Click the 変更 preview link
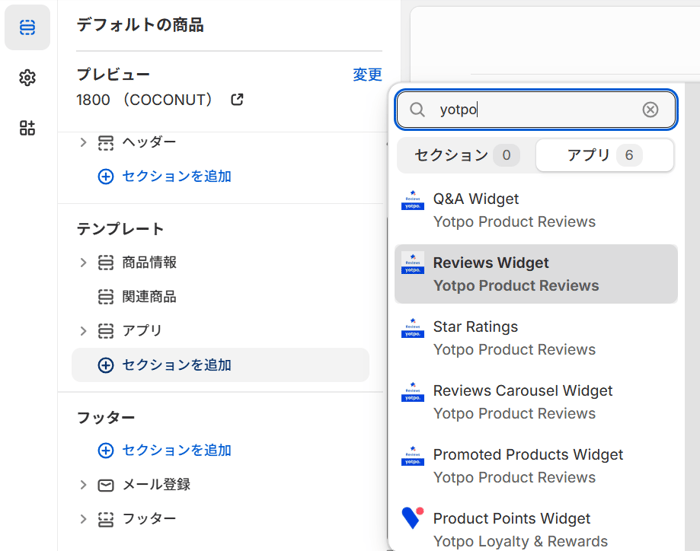700x551 pixels. (x=367, y=75)
